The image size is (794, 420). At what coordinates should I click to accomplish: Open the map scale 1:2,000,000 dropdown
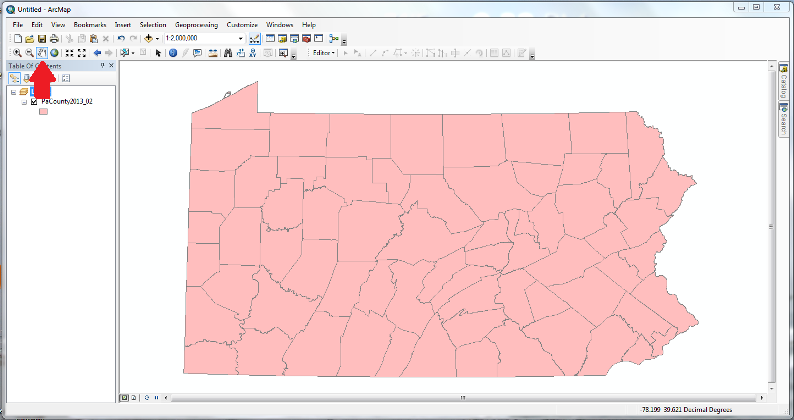click(241, 39)
